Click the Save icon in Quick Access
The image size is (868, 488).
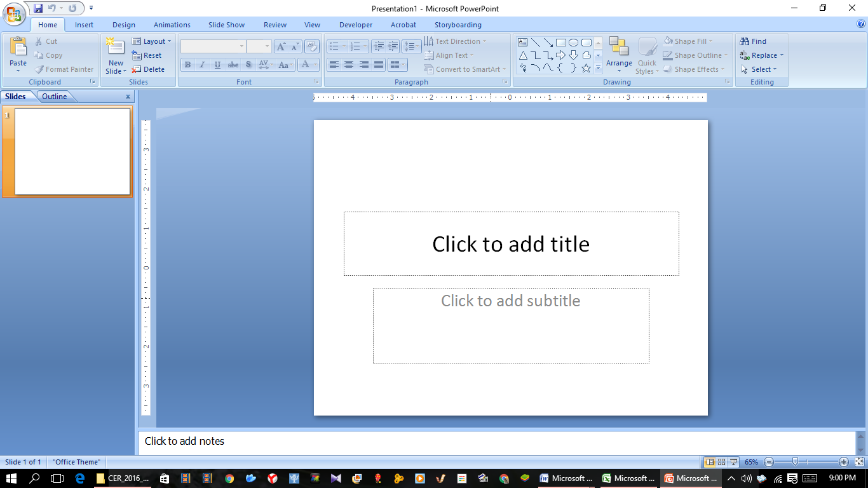[x=38, y=8]
